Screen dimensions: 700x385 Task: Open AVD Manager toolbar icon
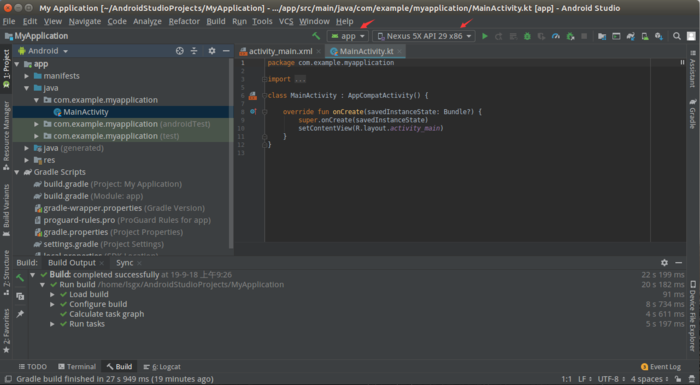tap(645, 36)
